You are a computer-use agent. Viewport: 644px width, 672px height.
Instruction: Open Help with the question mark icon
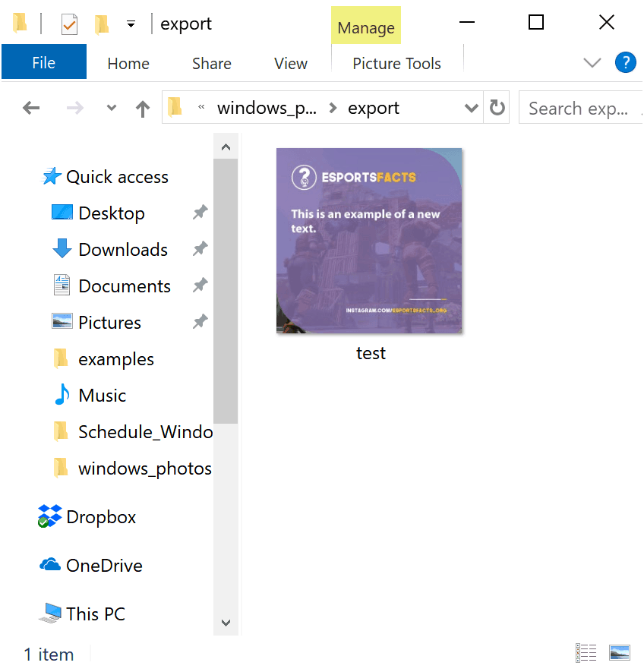coord(625,62)
